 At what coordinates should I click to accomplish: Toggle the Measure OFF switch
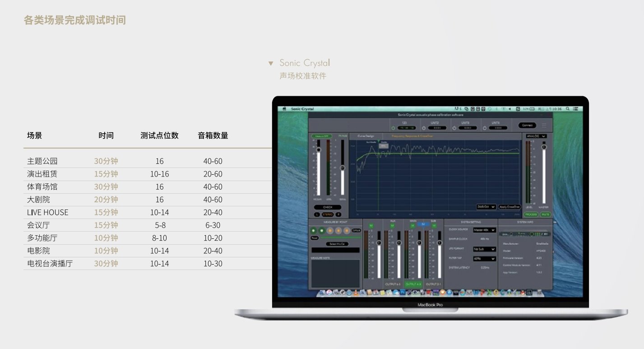322,136
